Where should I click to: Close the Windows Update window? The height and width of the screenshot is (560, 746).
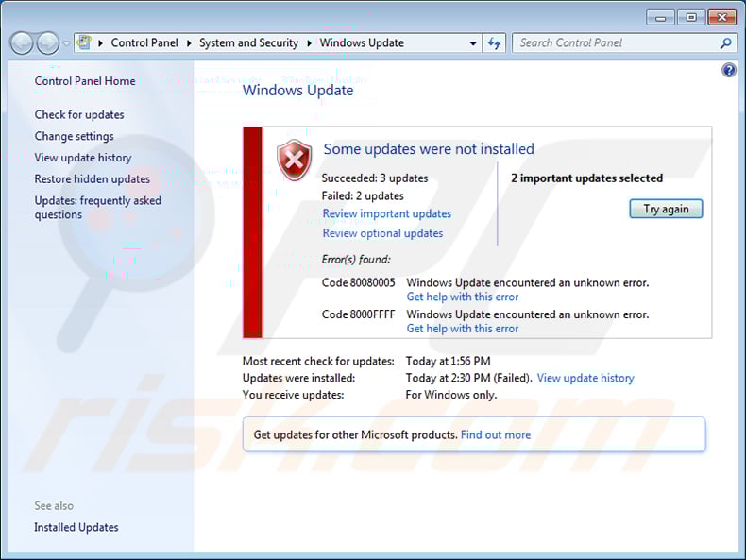point(721,18)
